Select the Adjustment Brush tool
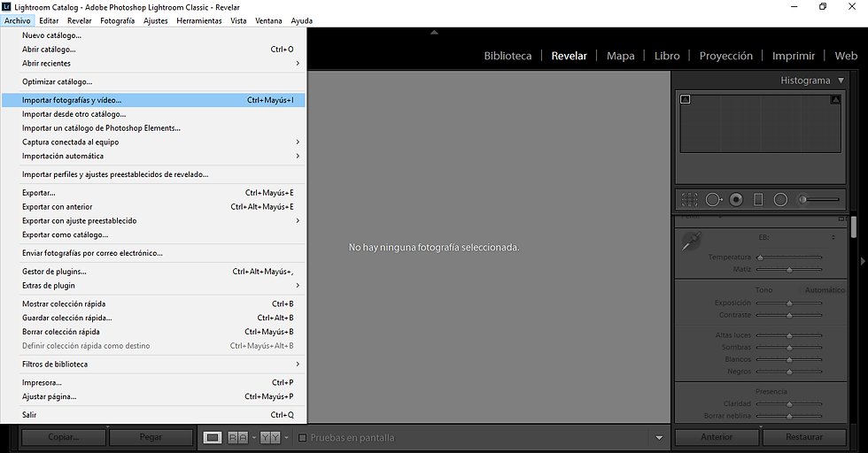Image resolution: width=868 pixels, height=453 pixels. (x=820, y=200)
